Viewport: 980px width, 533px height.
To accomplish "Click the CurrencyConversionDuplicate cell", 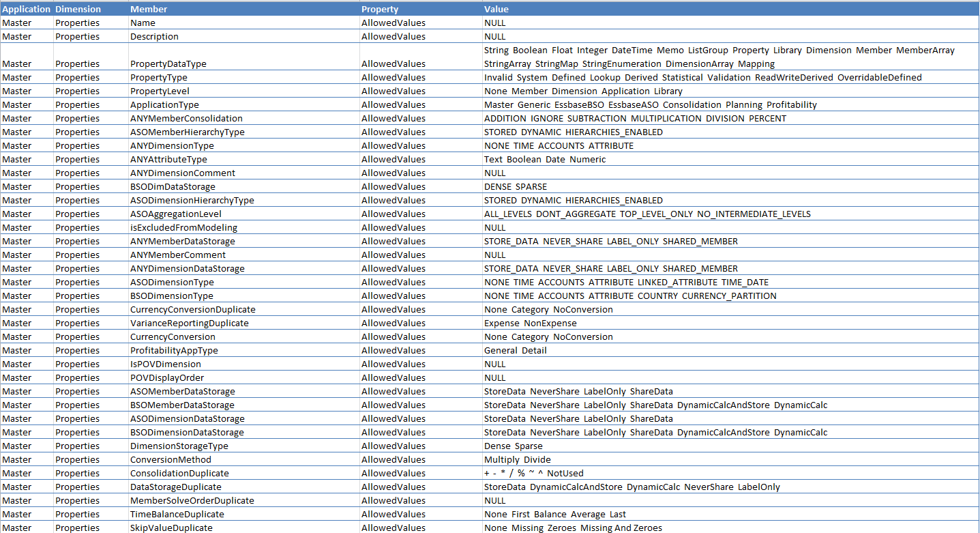I will pos(243,310).
